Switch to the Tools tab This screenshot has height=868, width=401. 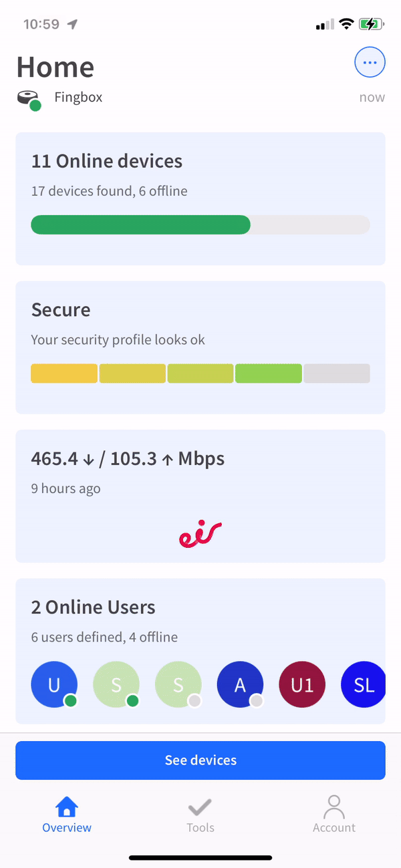coord(200,815)
